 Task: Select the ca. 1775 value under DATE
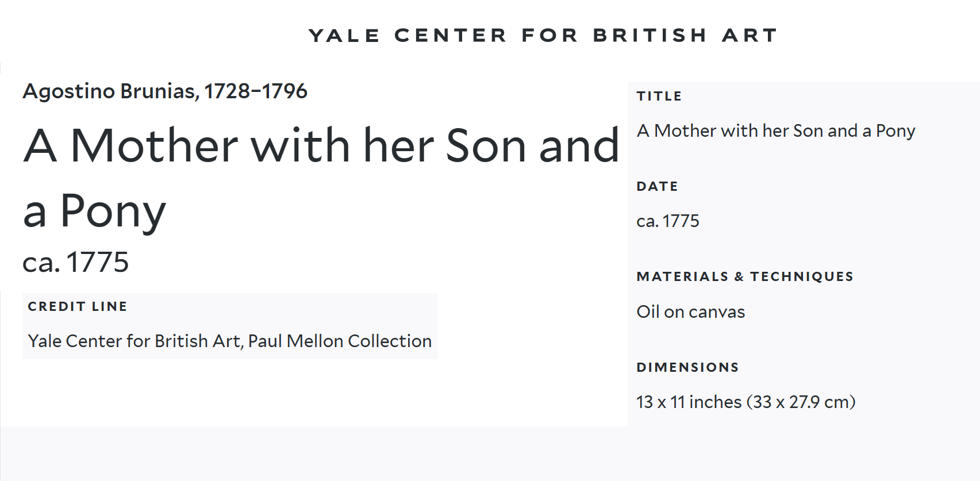[668, 221]
